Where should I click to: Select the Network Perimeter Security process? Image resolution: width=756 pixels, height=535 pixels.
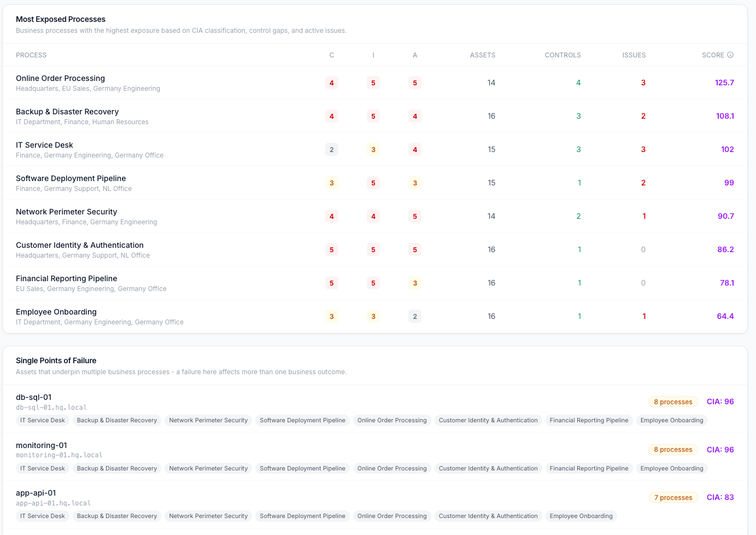coord(66,212)
